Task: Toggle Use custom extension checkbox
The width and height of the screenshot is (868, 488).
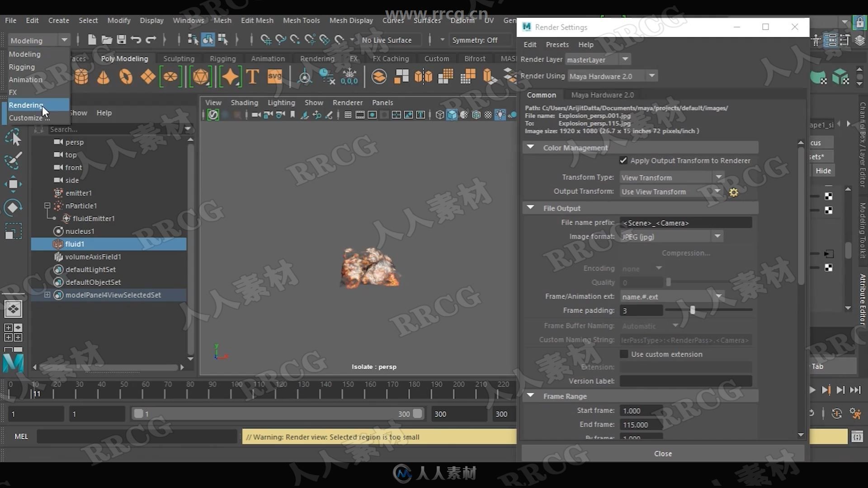Action: pos(624,354)
